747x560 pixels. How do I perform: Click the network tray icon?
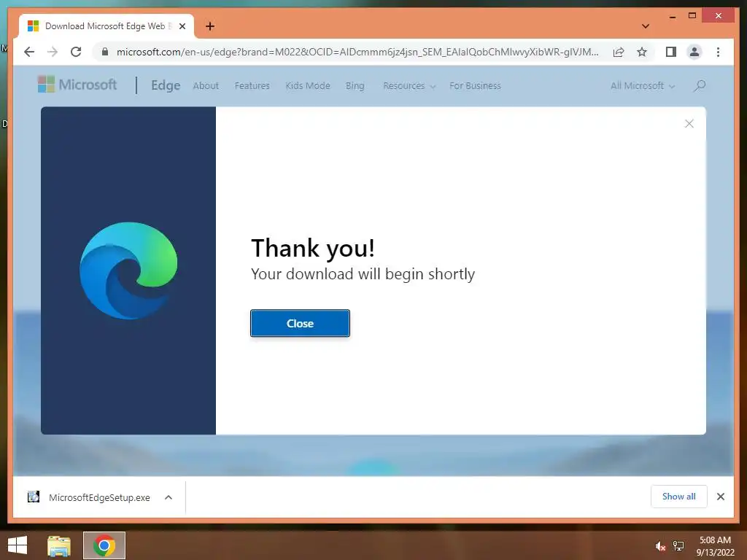[x=678, y=546]
